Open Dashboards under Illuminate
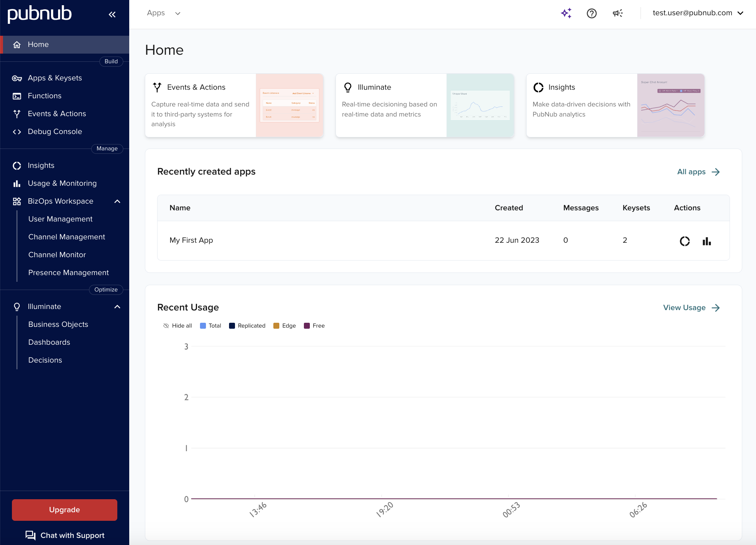 tap(49, 342)
